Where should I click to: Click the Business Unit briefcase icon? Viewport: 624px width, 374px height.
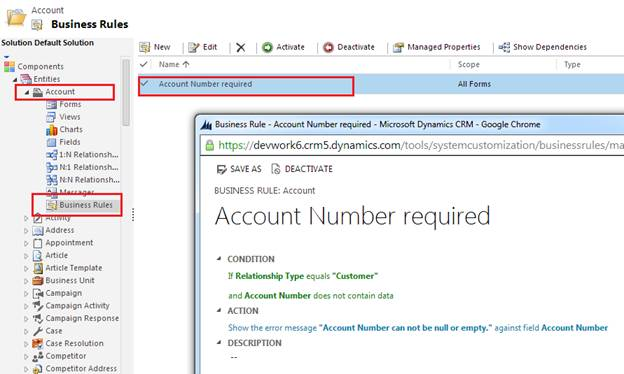point(38,281)
